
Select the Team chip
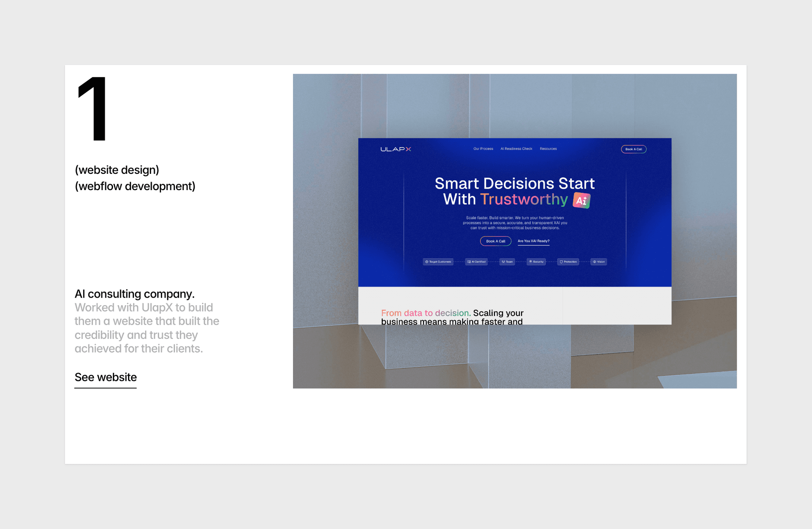coord(507,262)
